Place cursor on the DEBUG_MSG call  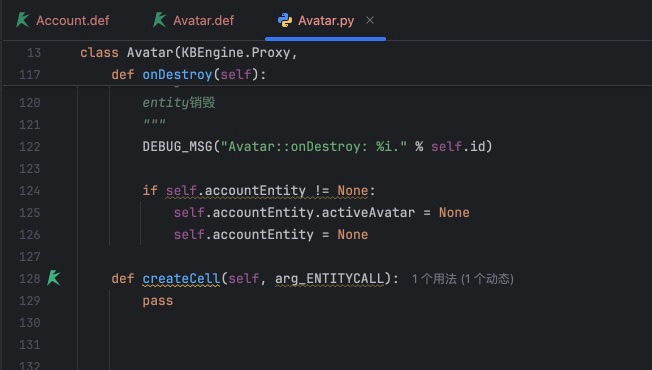coord(177,146)
